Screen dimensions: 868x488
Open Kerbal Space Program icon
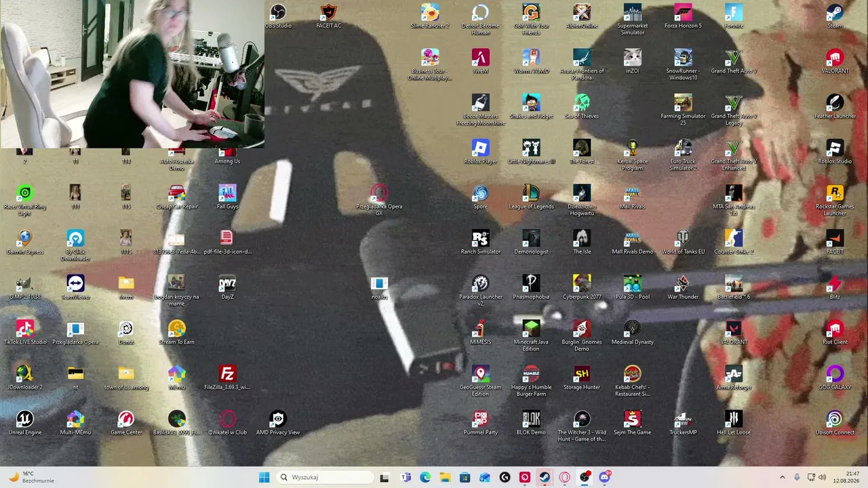(633, 155)
